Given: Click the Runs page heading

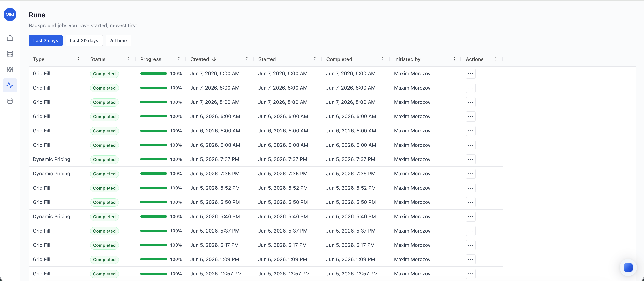Looking at the screenshot, I should tap(37, 15).
